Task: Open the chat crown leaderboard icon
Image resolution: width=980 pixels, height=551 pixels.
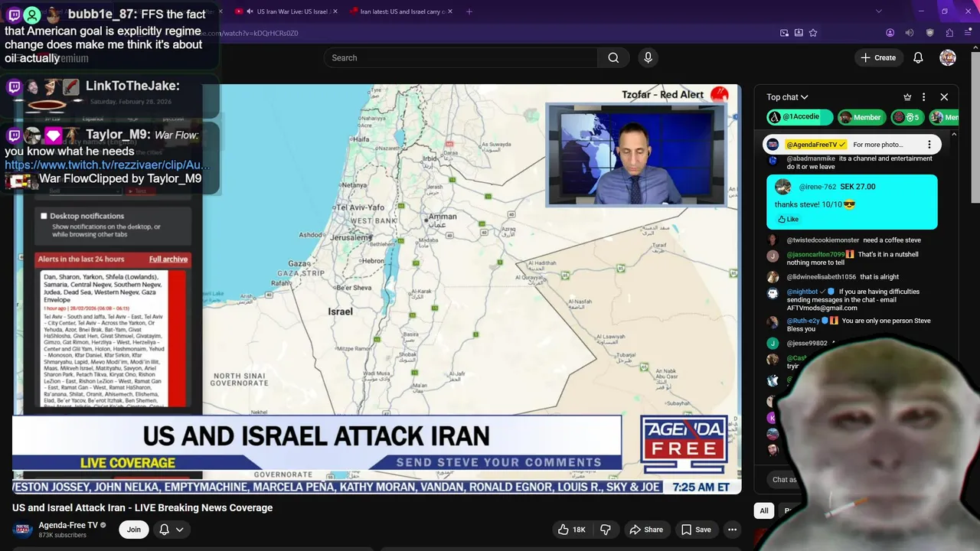Action: pyautogui.click(x=907, y=97)
